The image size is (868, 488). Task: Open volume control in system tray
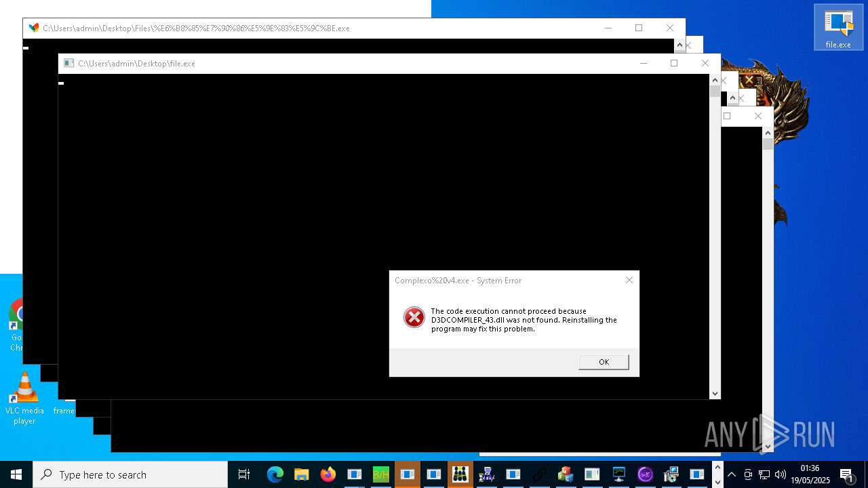point(781,474)
